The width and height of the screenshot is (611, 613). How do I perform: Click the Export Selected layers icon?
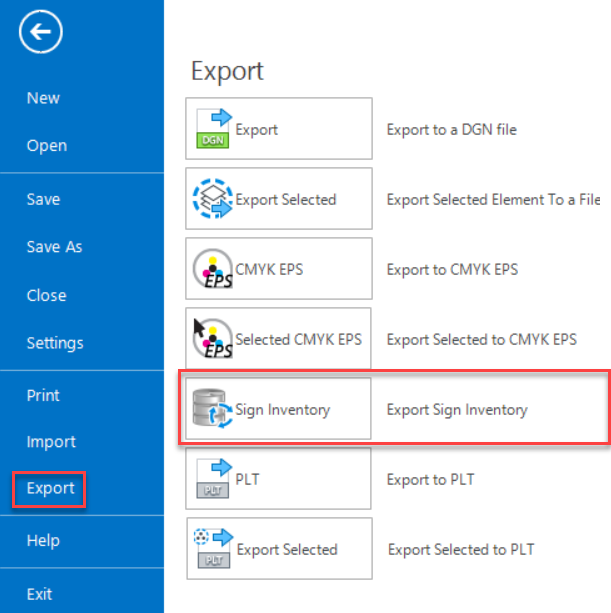[x=213, y=199]
